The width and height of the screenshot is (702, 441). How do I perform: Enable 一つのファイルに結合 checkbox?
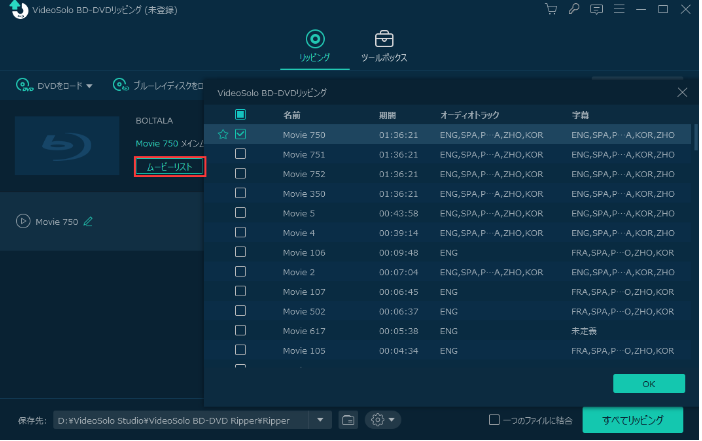click(x=494, y=420)
